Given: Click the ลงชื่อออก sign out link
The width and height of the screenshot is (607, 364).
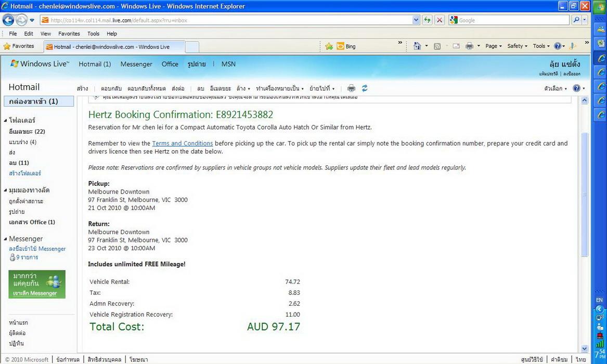Looking at the screenshot, I should 572,74.
